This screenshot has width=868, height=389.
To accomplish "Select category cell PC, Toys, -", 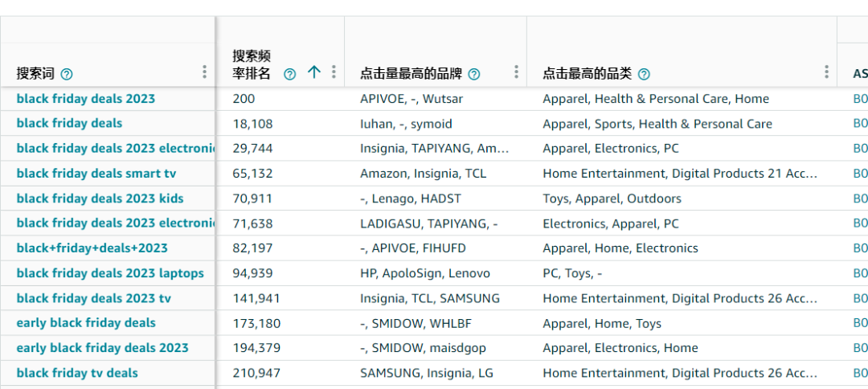I will coord(572,273).
